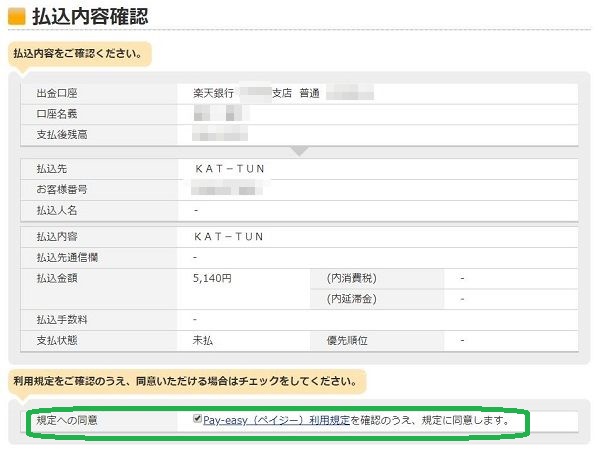600x456 pixels.
Task: Click the 払込手数料 row label
Action: tap(62, 319)
